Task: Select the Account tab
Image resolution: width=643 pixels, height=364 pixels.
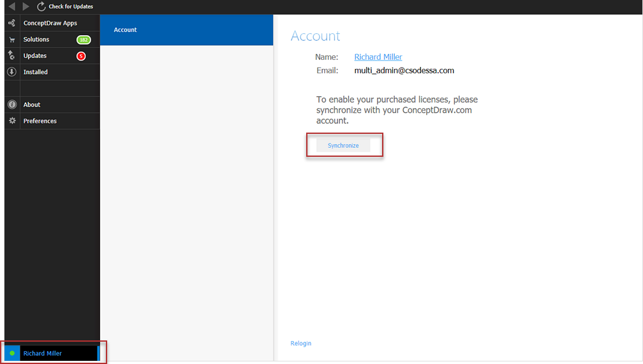Action: [186, 30]
